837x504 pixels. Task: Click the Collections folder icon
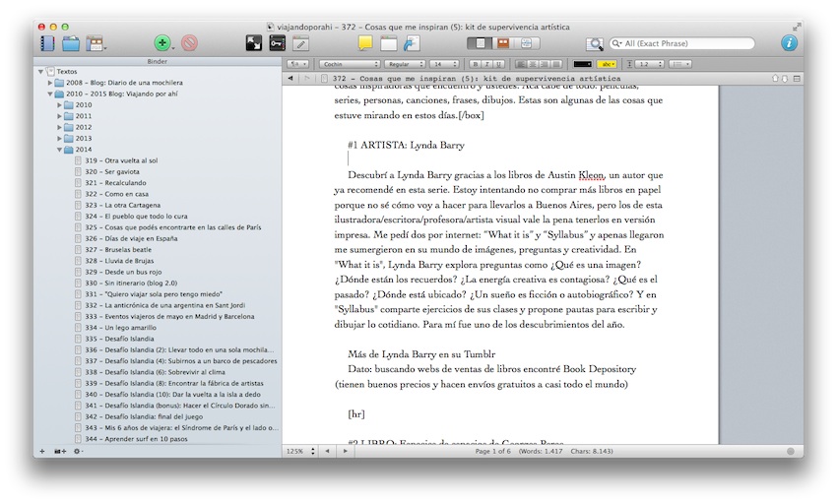[71, 43]
